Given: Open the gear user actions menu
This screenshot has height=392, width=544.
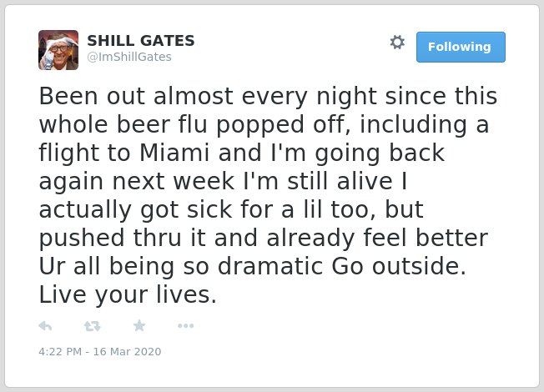Looking at the screenshot, I should tap(397, 43).
